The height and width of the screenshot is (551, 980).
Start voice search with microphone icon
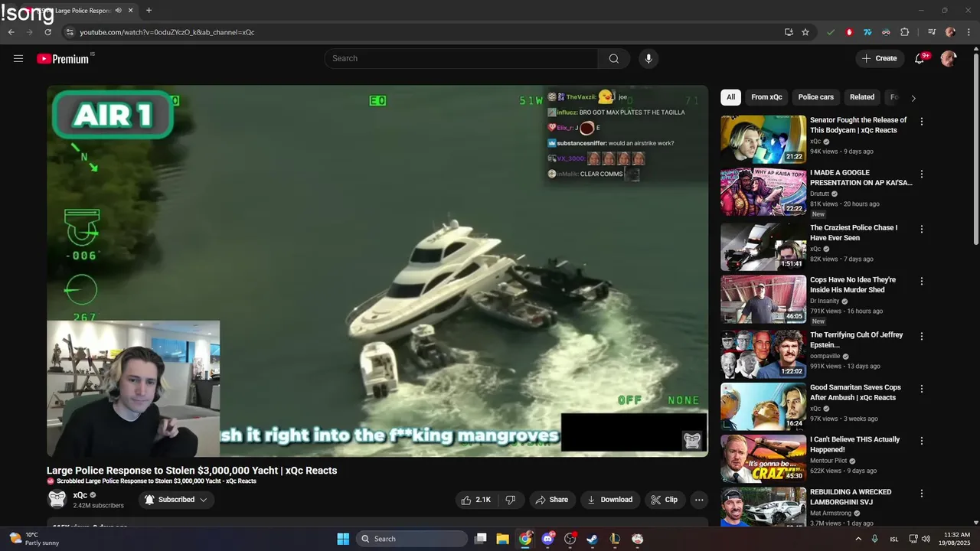[x=648, y=59]
